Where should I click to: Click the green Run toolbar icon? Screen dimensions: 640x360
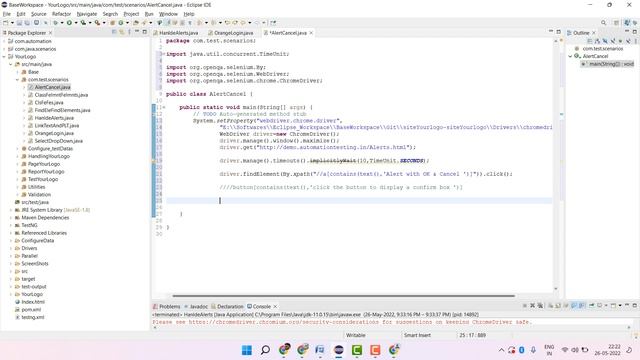coord(69,23)
